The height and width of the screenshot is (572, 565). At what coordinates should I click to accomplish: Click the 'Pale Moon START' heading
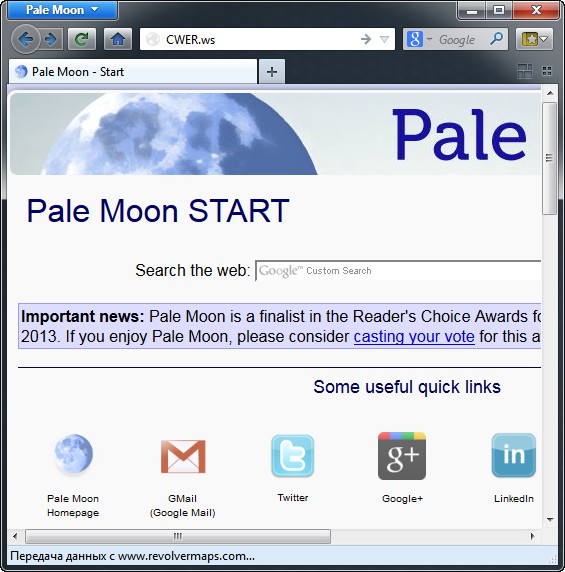[x=158, y=210]
